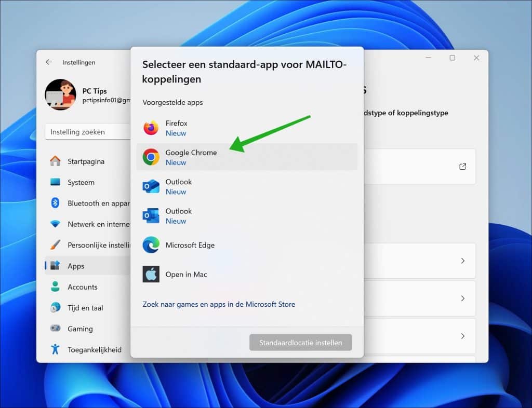Click Nieuw label under Google Chrome

pos(176,162)
